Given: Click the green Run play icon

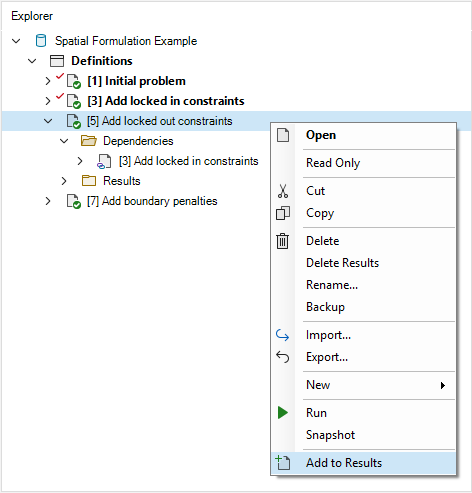Looking at the screenshot, I should 283,413.
